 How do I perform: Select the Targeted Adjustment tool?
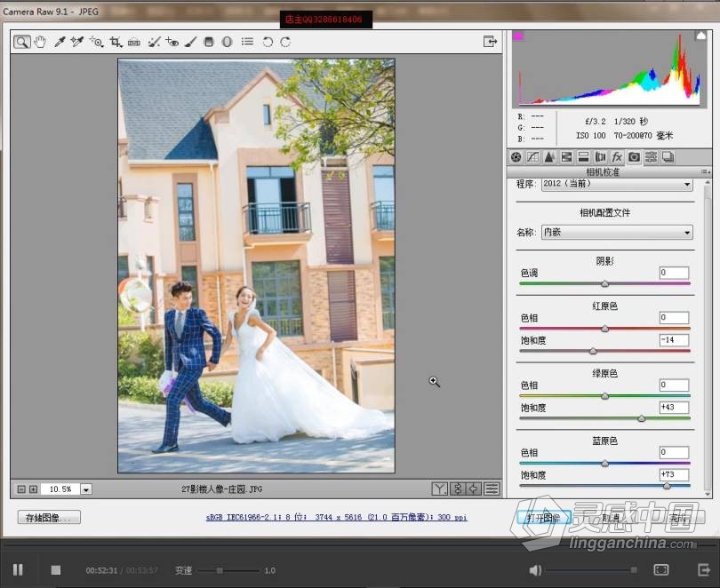(96, 42)
